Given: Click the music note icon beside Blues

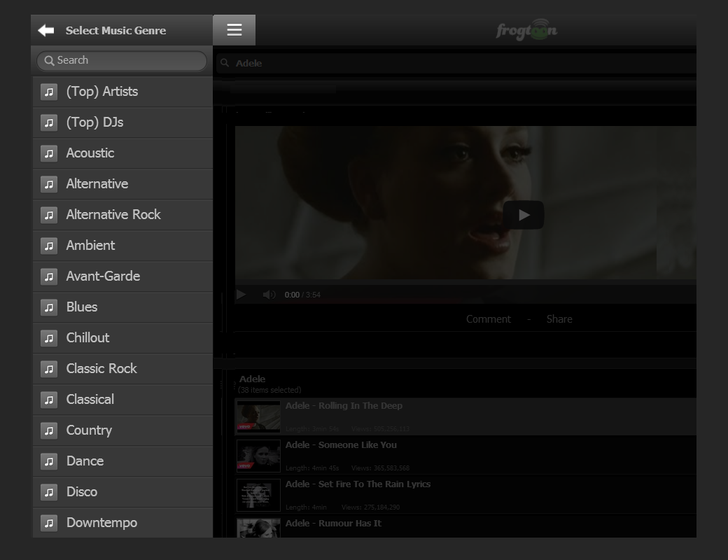Looking at the screenshot, I should (49, 307).
